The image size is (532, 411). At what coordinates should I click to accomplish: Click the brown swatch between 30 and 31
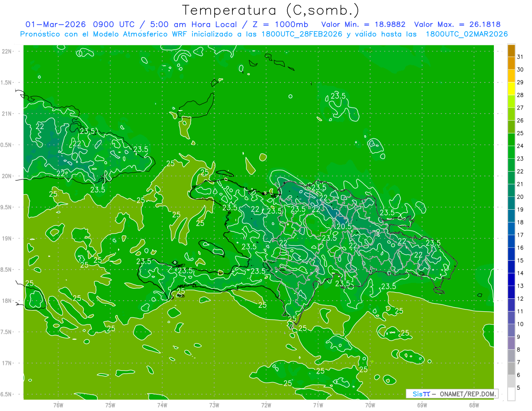click(x=511, y=63)
